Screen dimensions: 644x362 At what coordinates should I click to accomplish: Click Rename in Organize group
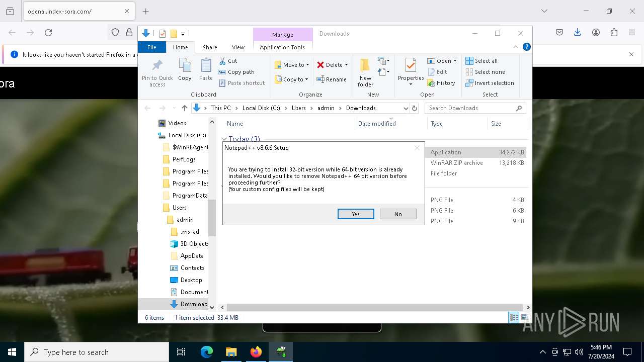(x=332, y=79)
